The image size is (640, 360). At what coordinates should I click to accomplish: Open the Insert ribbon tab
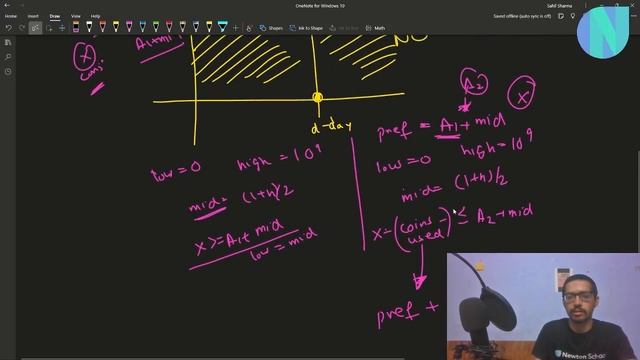[x=33, y=16]
